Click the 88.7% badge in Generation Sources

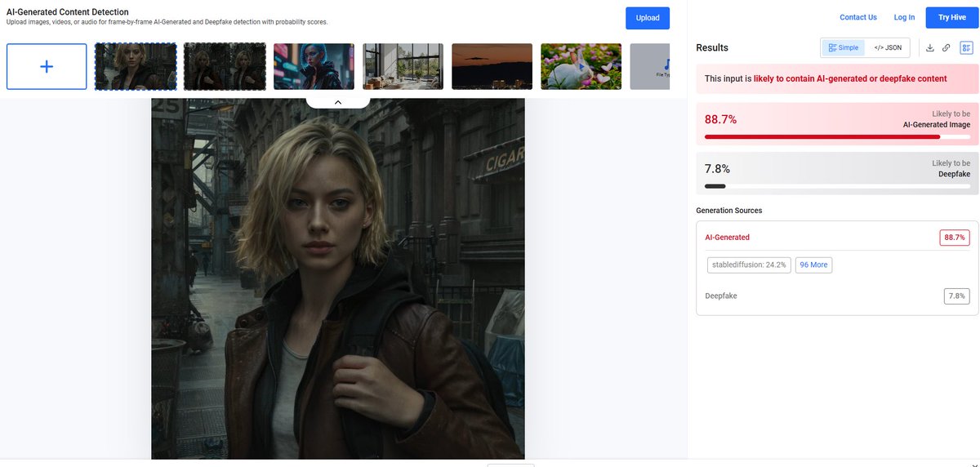[x=955, y=238]
